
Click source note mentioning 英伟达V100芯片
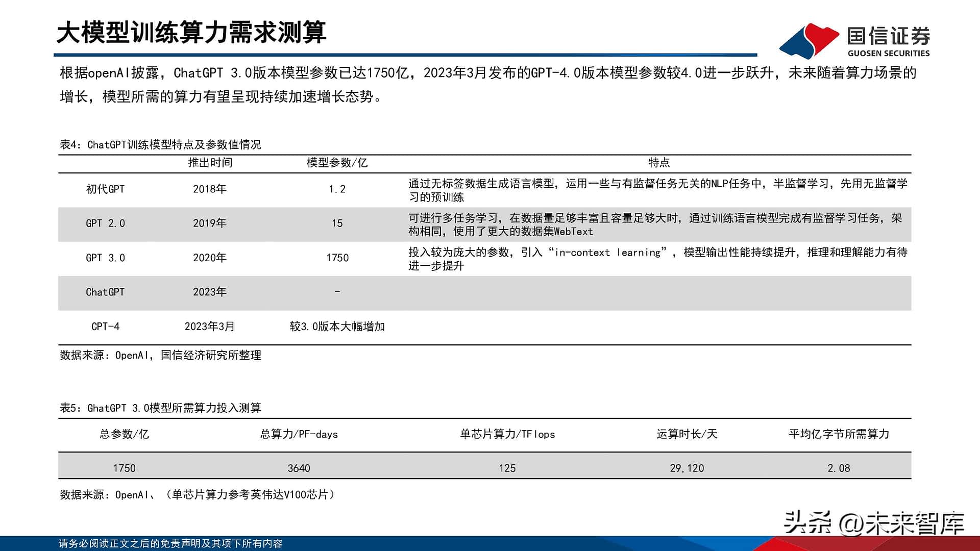[197, 494]
